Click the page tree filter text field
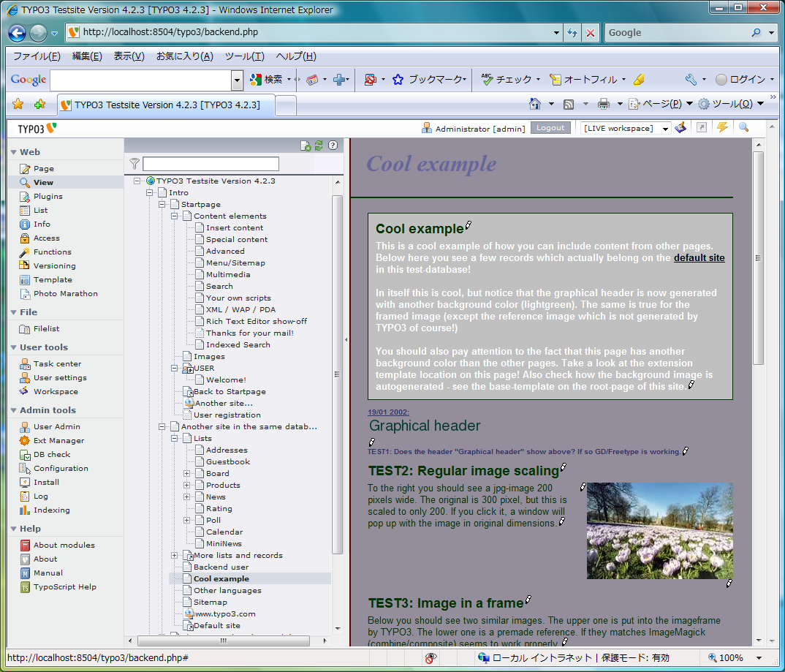 pos(211,164)
